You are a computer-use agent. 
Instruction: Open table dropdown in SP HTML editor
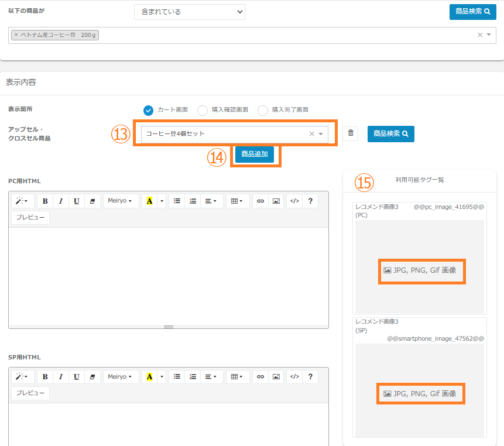click(238, 377)
